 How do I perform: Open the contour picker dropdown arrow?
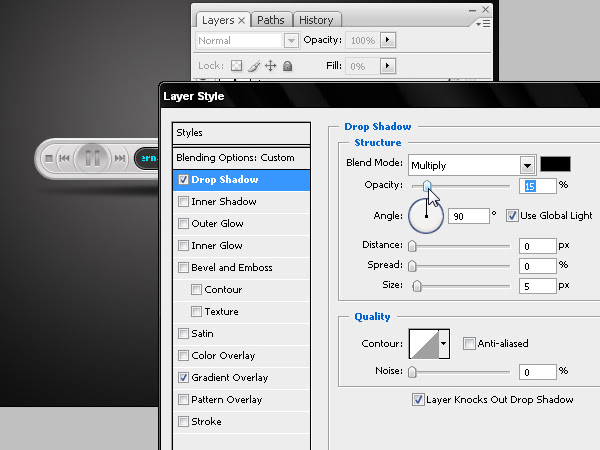pos(444,343)
